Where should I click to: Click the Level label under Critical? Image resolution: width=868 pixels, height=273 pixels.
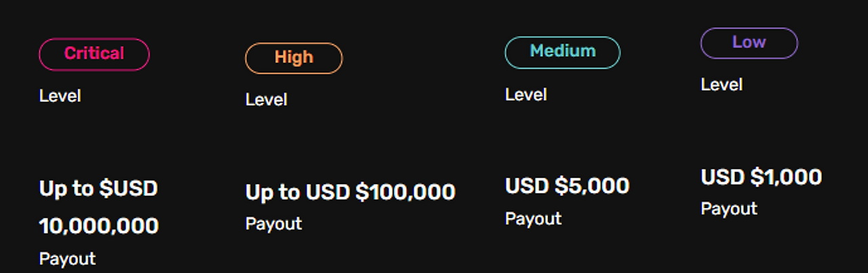(60, 96)
